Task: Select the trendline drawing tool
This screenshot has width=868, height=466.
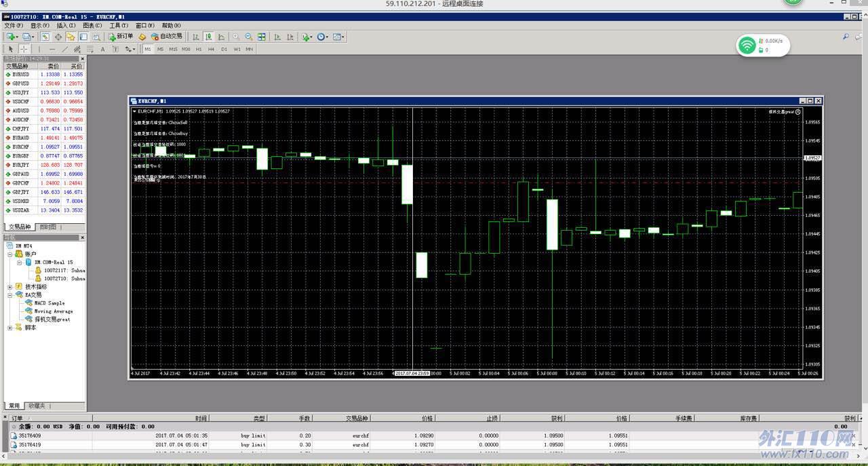Action: 64,49
